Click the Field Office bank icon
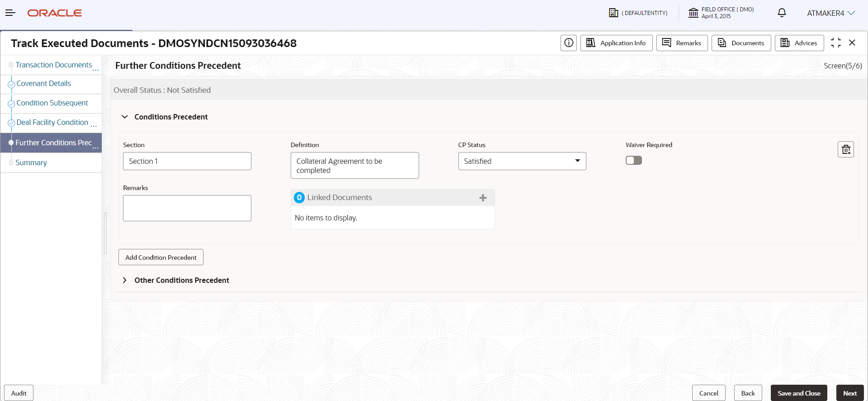This screenshot has width=868, height=401. tap(693, 13)
